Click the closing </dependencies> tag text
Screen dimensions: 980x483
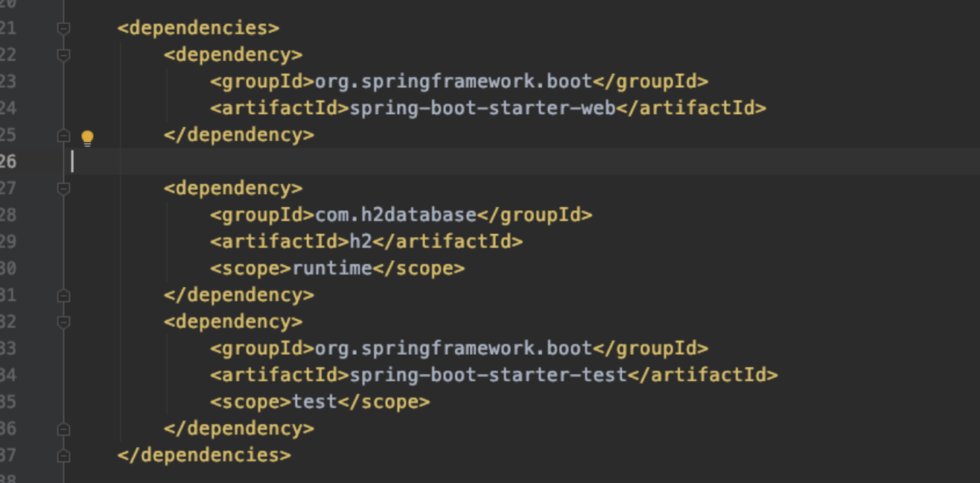[x=204, y=455]
